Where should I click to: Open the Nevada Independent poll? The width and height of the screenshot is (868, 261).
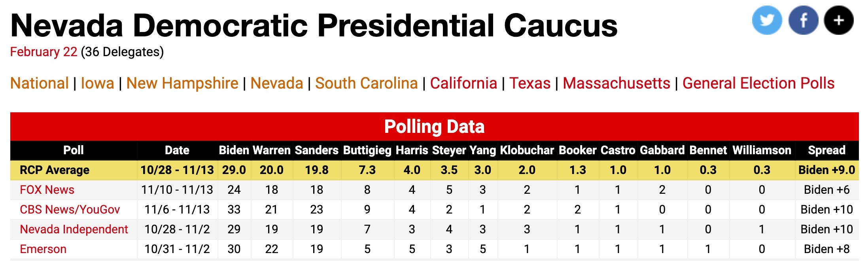(x=74, y=229)
